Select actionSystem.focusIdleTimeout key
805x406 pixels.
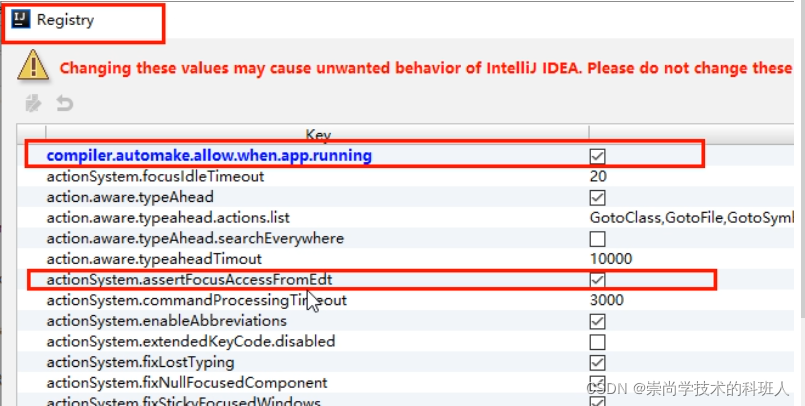(x=155, y=177)
